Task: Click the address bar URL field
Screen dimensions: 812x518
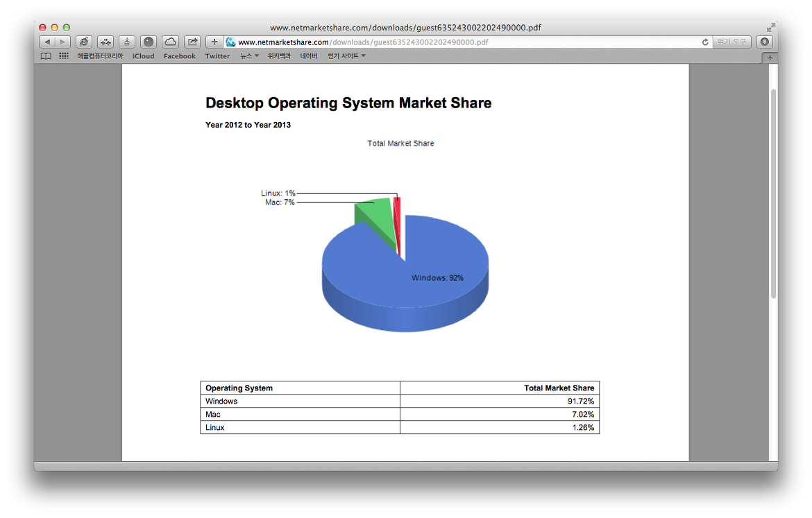Action: 467,42
